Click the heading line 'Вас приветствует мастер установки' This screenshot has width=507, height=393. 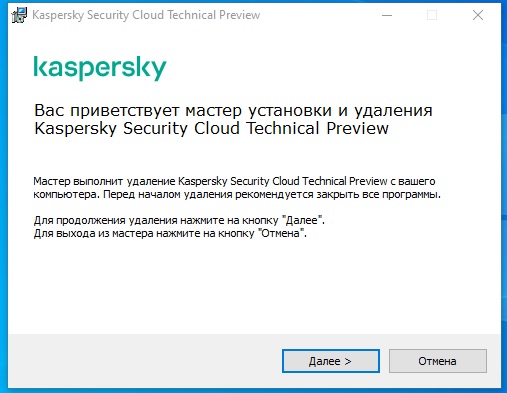(233, 110)
